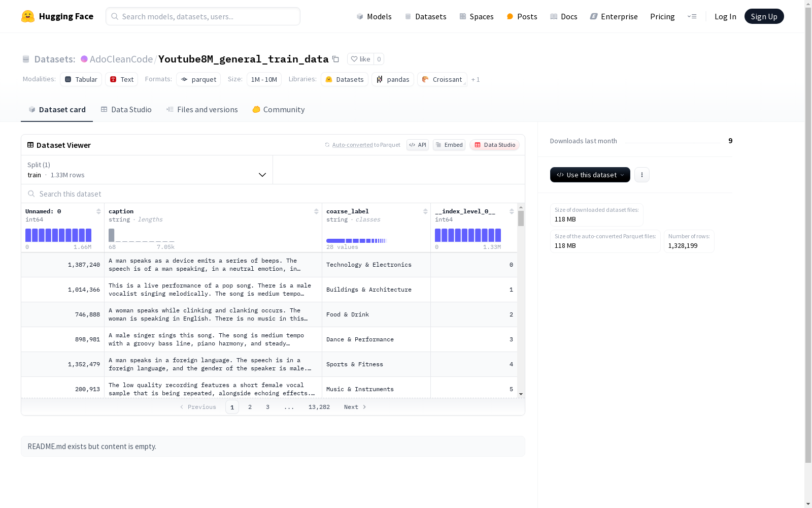Go to page 2 of the viewer
812x508 pixels.
pos(250,407)
